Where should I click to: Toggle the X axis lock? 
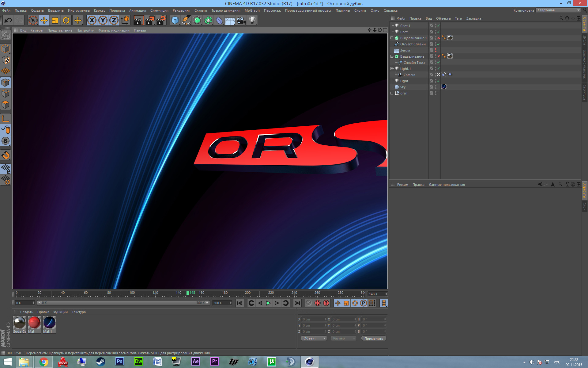pyautogui.click(x=92, y=21)
